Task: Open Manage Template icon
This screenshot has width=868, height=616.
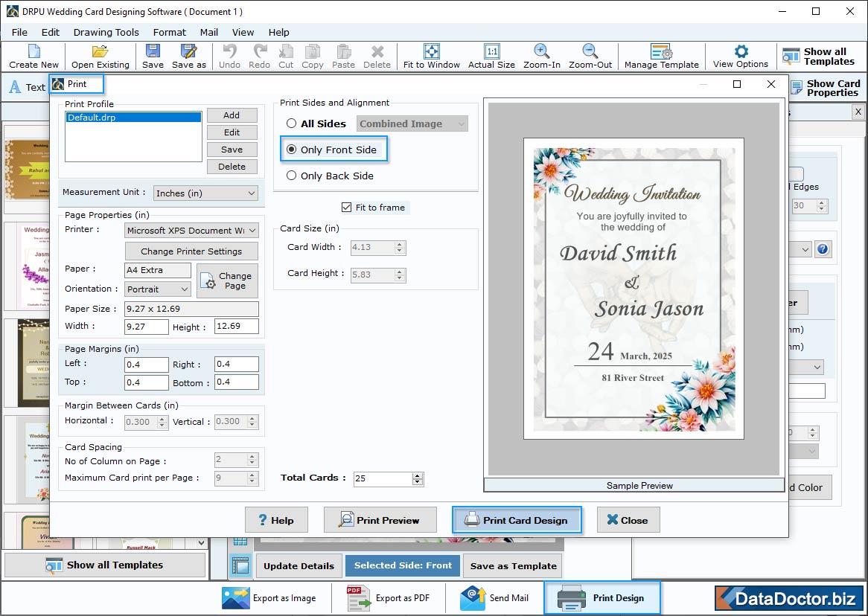Action: [662, 51]
